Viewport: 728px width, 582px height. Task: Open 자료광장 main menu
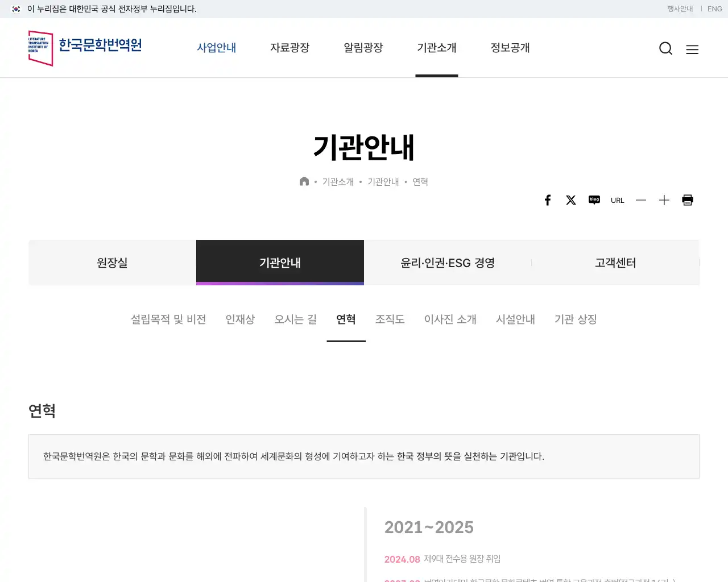pyautogui.click(x=290, y=48)
